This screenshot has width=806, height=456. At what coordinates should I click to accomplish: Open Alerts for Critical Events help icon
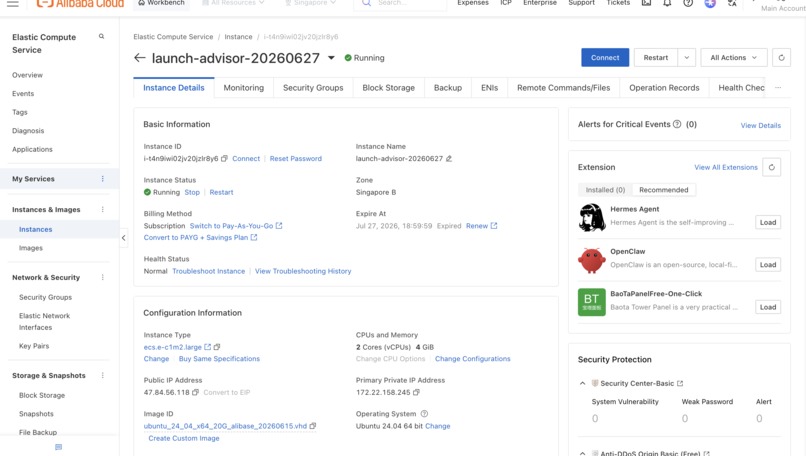[x=677, y=124]
